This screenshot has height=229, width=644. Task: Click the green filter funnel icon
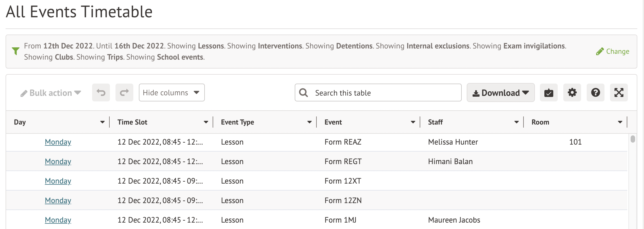16,51
